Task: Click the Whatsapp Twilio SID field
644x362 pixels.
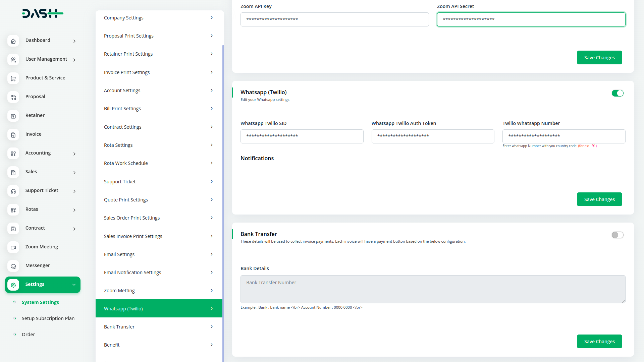Action: pos(302,136)
